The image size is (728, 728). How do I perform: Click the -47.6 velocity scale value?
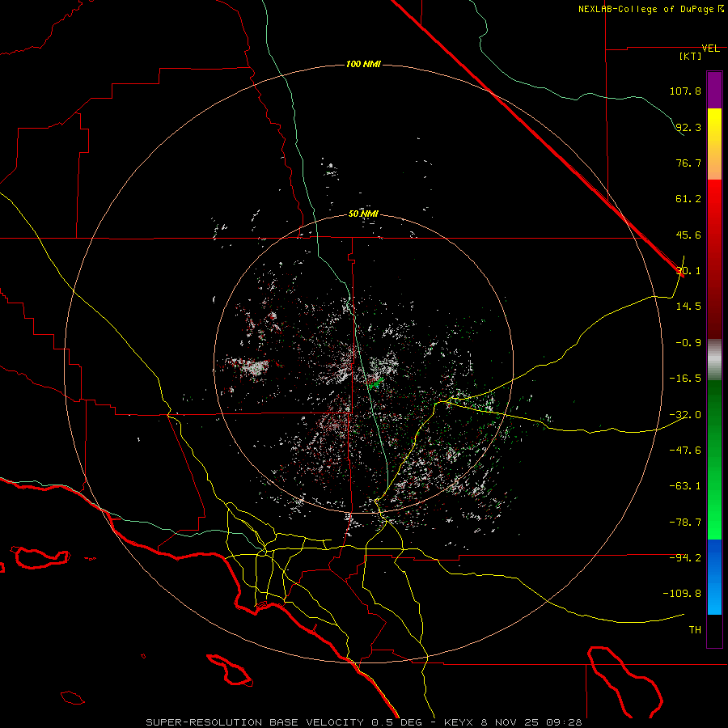point(685,451)
